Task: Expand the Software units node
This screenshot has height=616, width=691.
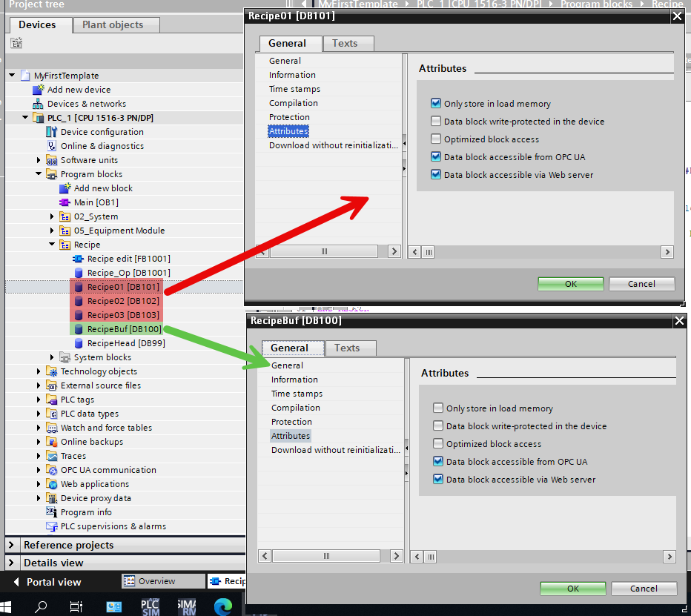Action: [39, 160]
